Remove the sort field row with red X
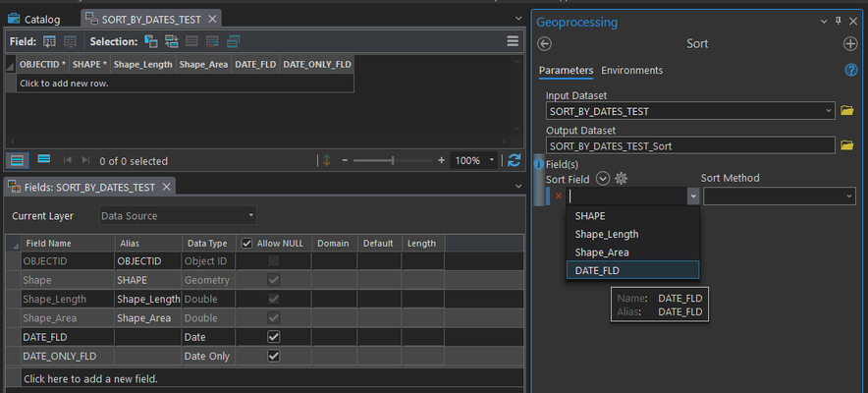Image resolution: width=868 pixels, height=393 pixels. (x=559, y=196)
